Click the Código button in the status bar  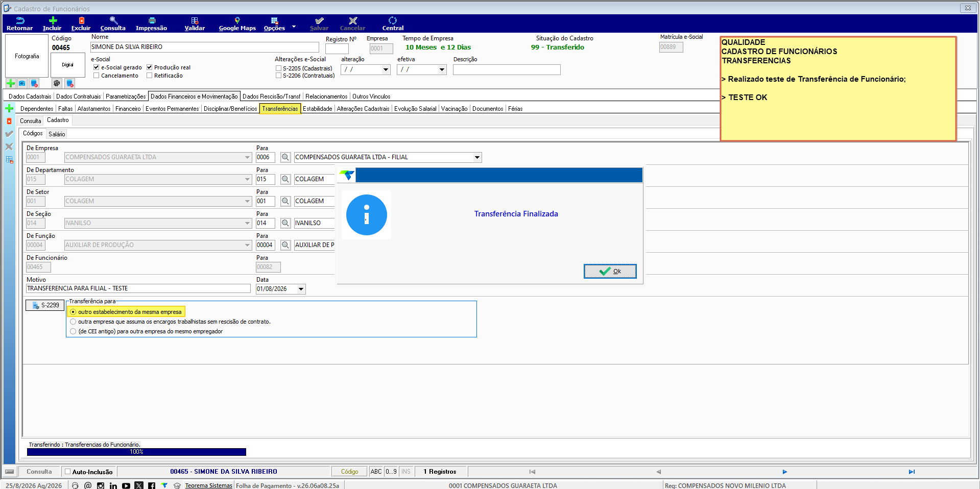350,472
